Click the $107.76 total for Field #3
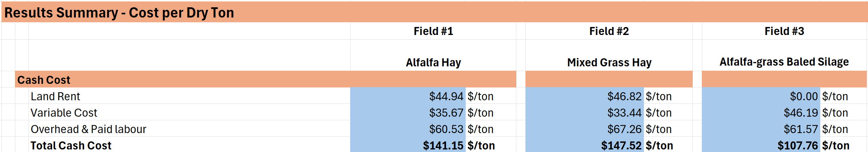Viewport: 868px width, 152px height. (x=797, y=145)
